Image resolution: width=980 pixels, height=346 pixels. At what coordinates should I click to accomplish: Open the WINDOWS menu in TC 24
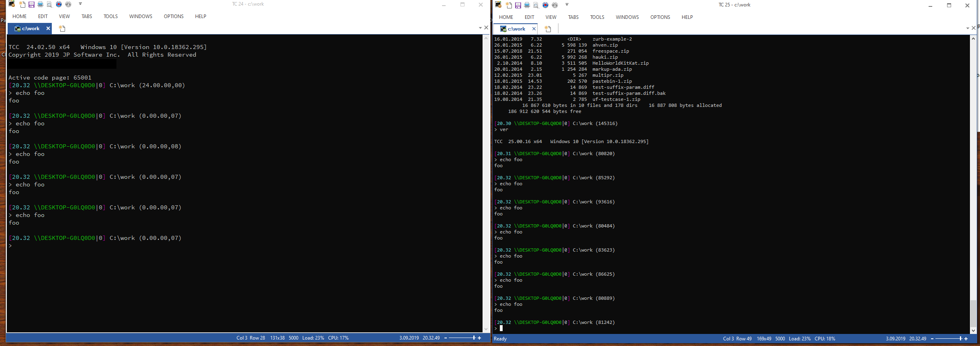pyautogui.click(x=141, y=16)
